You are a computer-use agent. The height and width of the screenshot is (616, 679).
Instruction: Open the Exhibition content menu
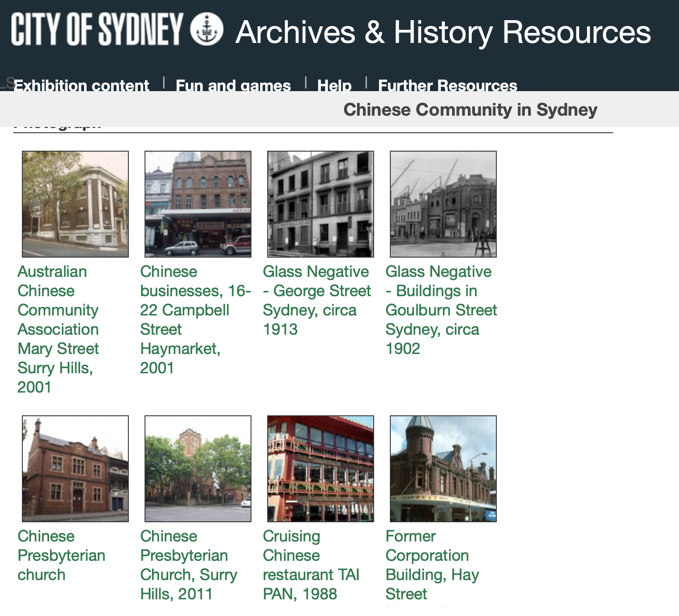tap(81, 85)
